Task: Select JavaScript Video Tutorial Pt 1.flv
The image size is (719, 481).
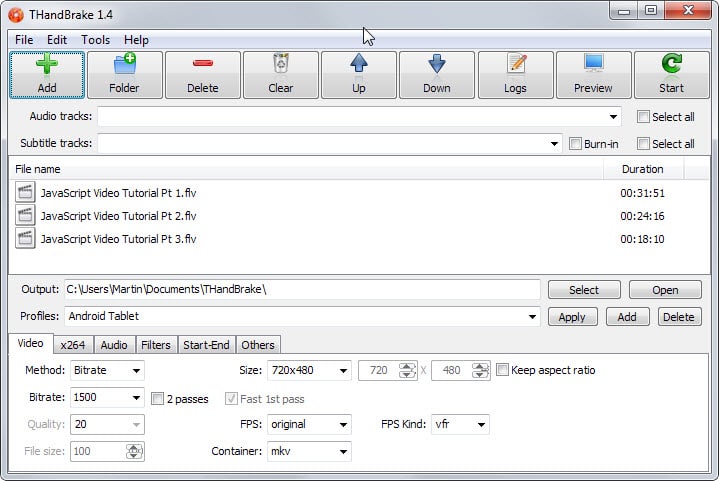Action: pyautogui.click(x=118, y=193)
